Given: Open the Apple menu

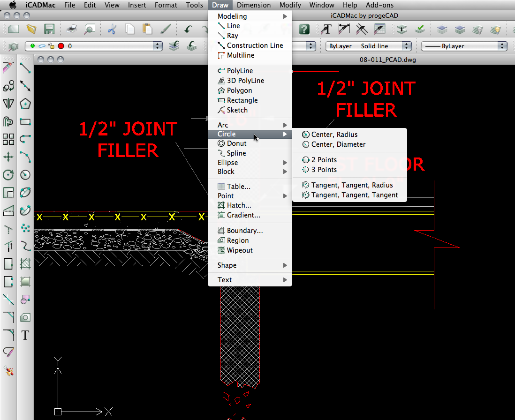Looking at the screenshot, I should point(13,5).
